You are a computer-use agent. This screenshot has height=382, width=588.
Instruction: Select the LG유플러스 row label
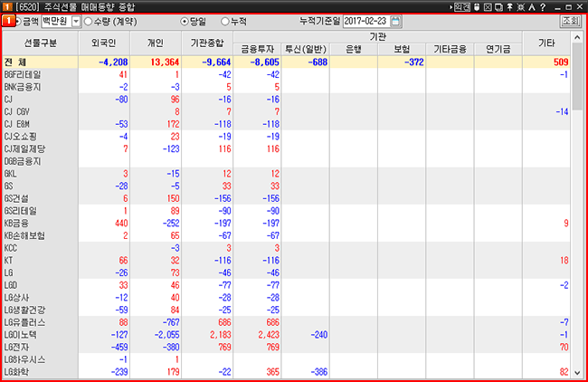click(x=24, y=322)
